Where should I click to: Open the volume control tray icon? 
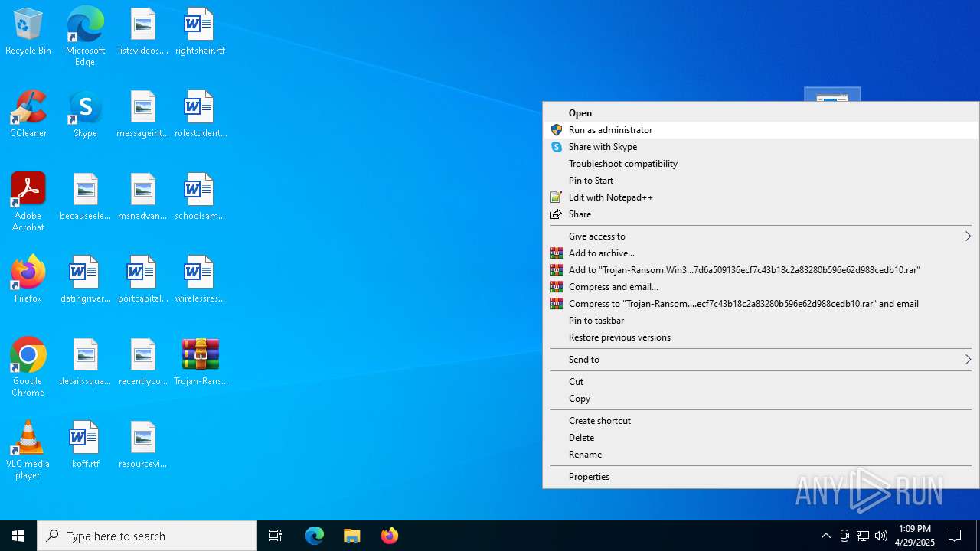881,536
